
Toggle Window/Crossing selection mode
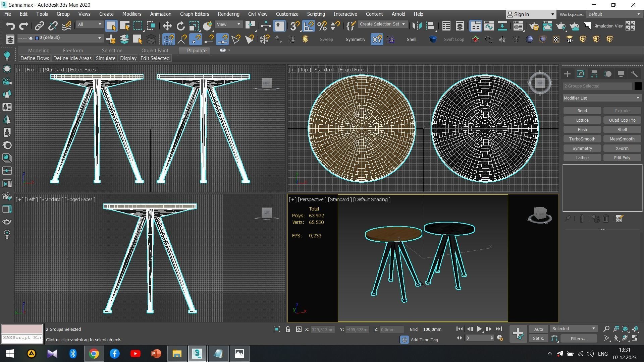click(151, 26)
